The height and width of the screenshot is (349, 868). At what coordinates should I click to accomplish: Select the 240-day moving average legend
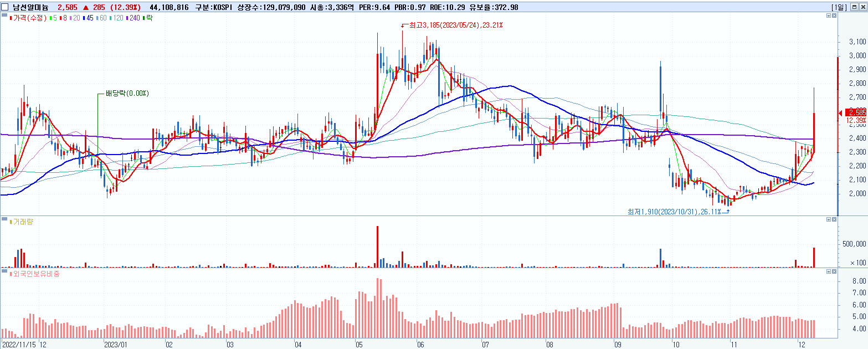(x=133, y=18)
